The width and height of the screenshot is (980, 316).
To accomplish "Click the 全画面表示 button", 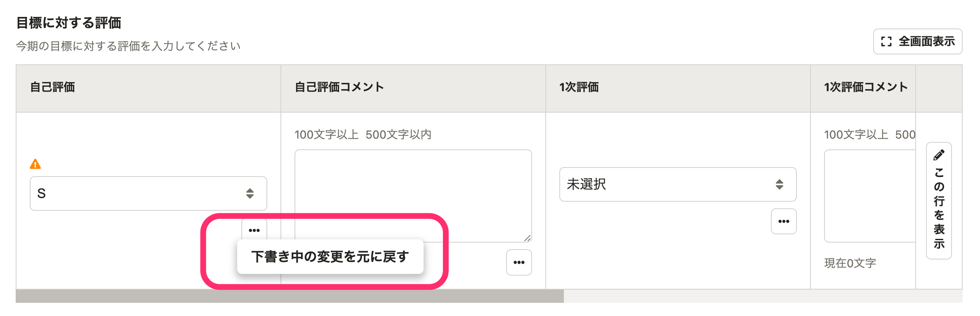I will (x=918, y=41).
